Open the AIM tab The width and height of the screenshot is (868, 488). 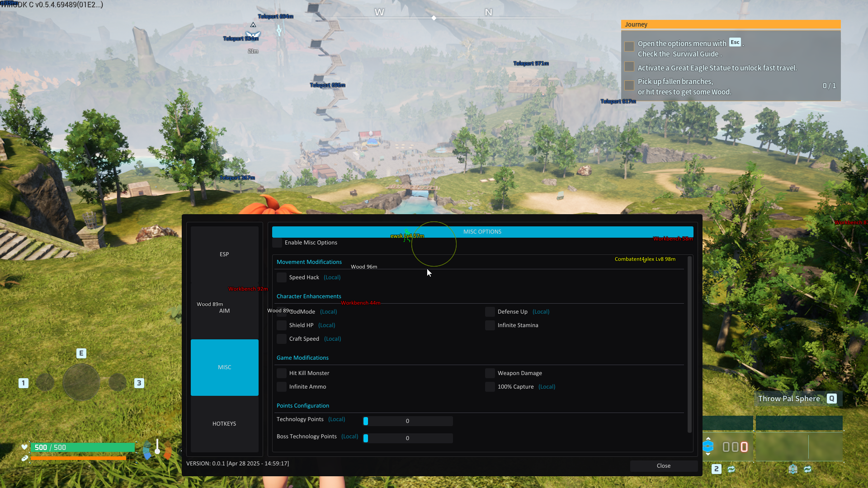pyautogui.click(x=224, y=311)
